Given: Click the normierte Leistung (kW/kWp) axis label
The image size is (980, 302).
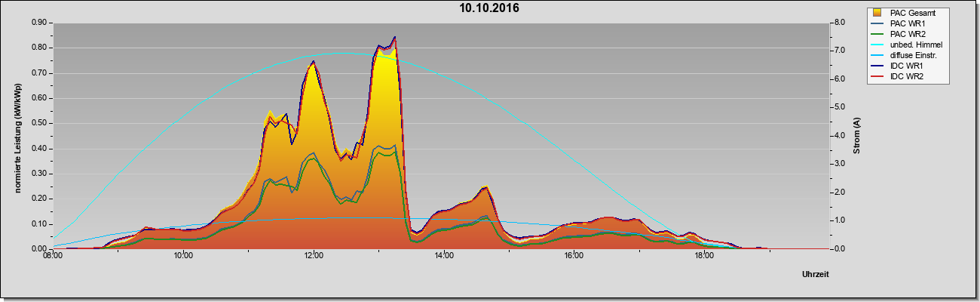Looking at the screenshot, I should coord(17,138).
